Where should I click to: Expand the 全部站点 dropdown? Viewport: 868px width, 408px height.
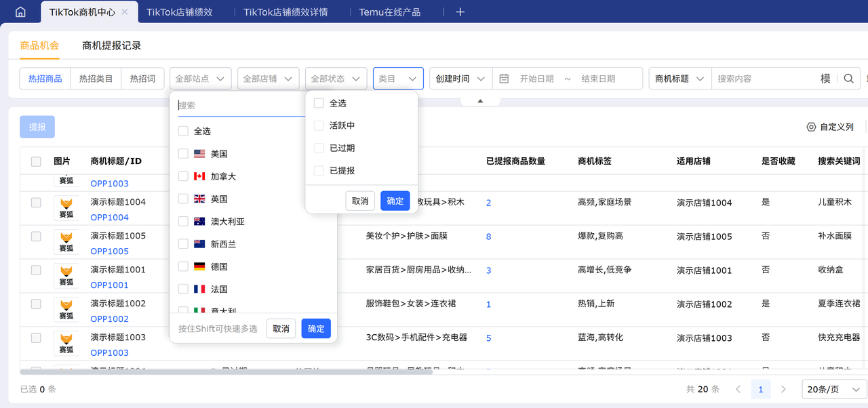click(200, 79)
